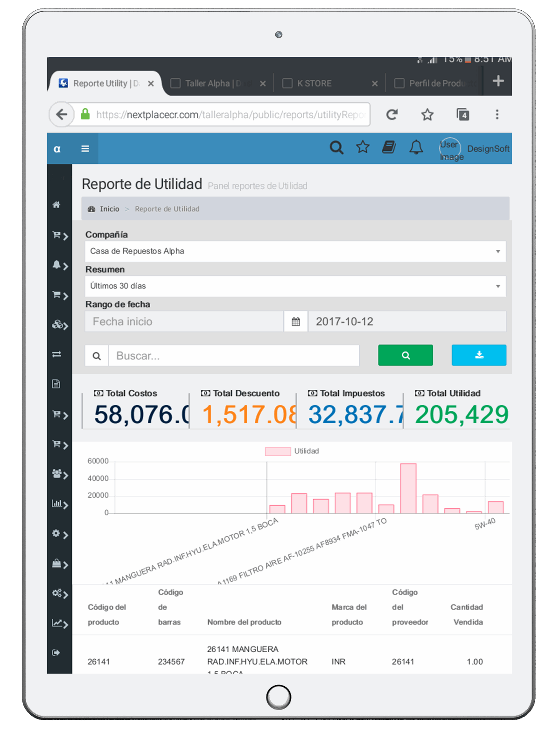Viewport: 560px width, 739px height.
Task: Expand the Compañía dropdown
Action: (x=295, y=251)
